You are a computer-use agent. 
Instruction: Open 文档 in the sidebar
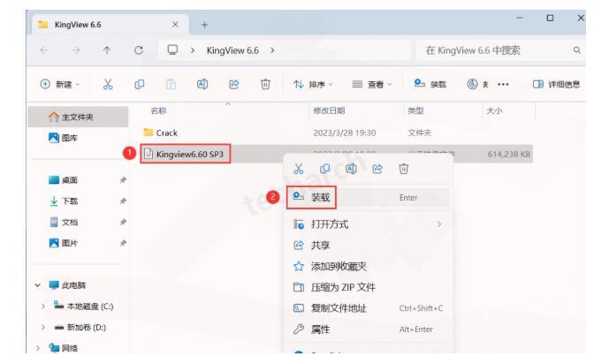64,222
